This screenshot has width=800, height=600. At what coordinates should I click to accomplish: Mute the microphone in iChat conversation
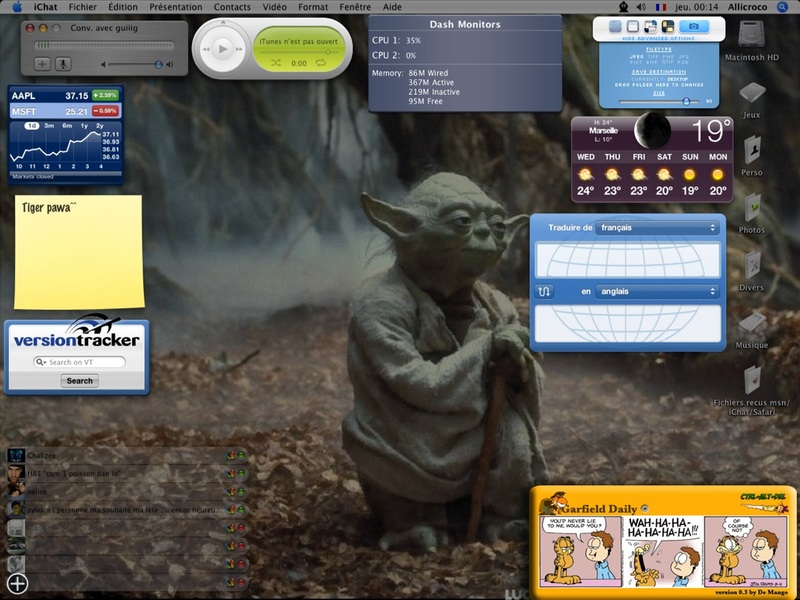click(x=62, y=64)
